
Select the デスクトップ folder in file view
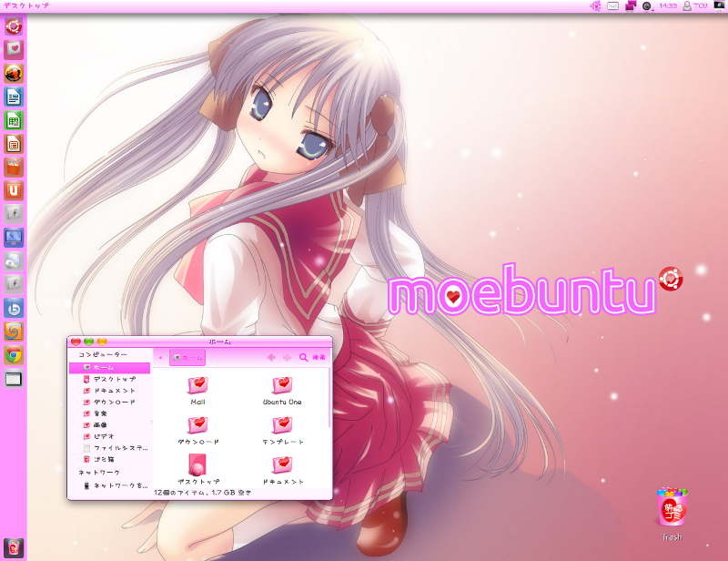[198, 469]
